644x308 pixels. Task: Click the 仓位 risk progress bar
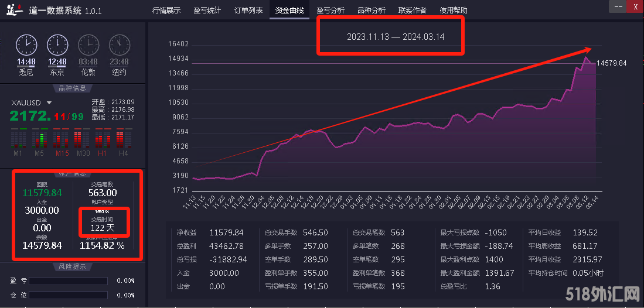click(68, 295)
